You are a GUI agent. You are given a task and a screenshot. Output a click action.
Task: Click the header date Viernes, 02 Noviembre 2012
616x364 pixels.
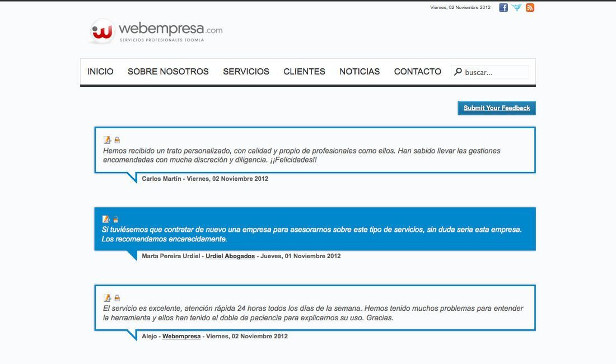pos(460,7)
